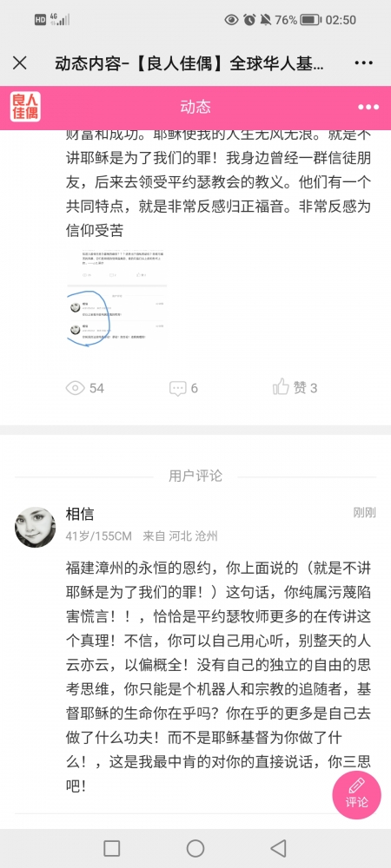
Task: Like the post with the thumbs-up icon
Action: (281, 387)
